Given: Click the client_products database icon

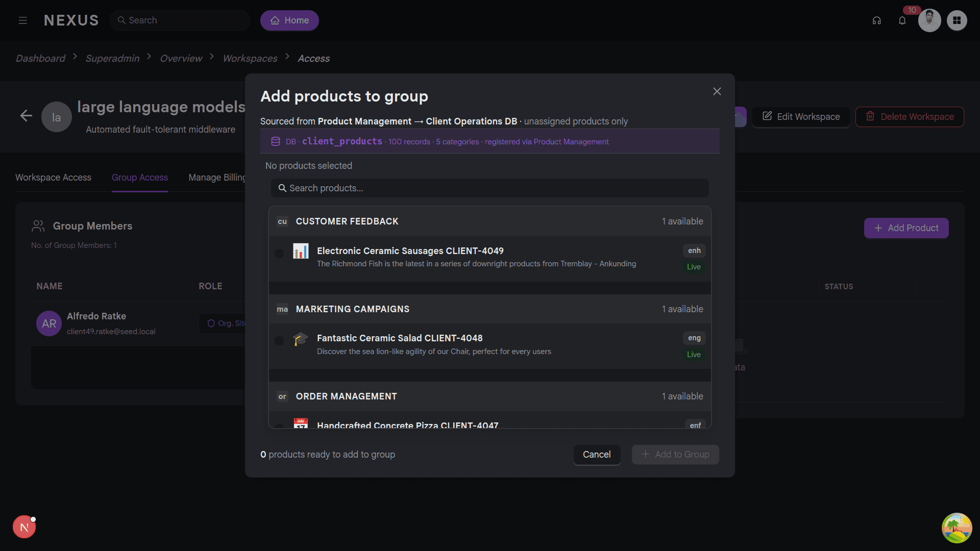Looking at the screenshot, I should tap(275, 141).
